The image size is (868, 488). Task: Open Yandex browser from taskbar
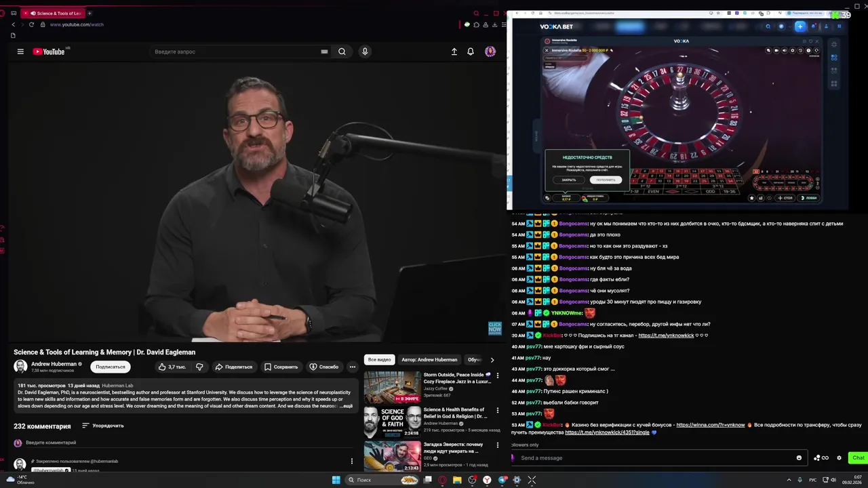click(487, 480)
